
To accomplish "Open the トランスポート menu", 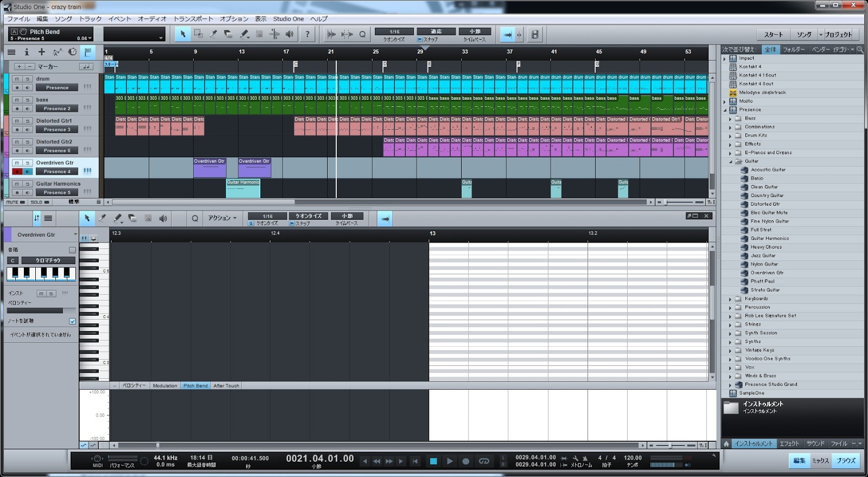I will [x=193, y=19].
